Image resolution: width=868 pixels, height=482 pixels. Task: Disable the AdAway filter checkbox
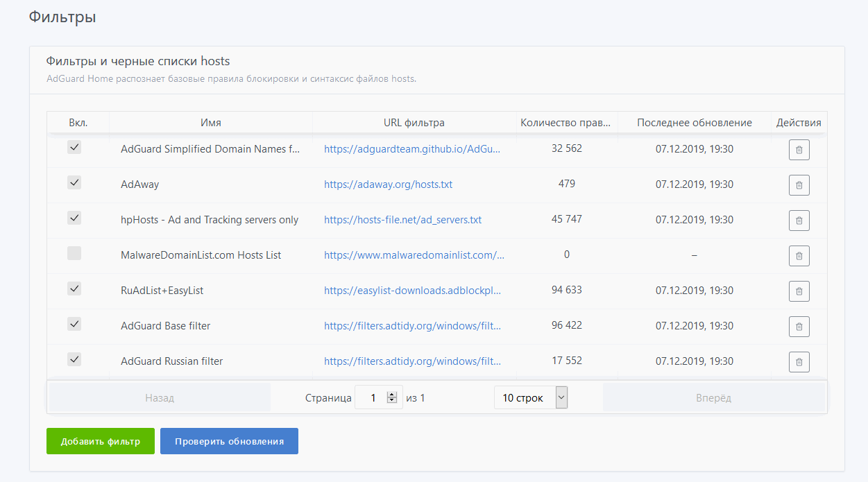[x=74, y=183]
